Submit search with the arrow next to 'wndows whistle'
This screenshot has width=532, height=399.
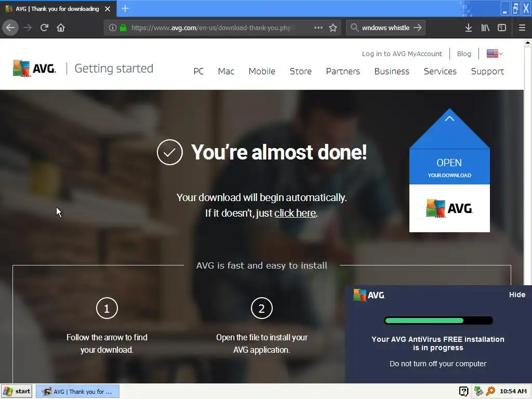(418, 28)
